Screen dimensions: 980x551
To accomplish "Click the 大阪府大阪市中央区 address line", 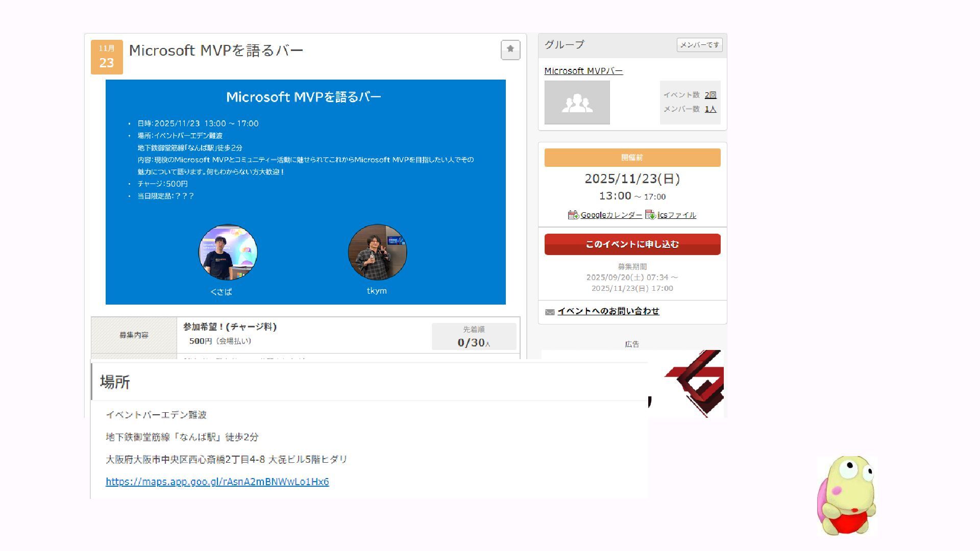I will (x=227, y=459).
